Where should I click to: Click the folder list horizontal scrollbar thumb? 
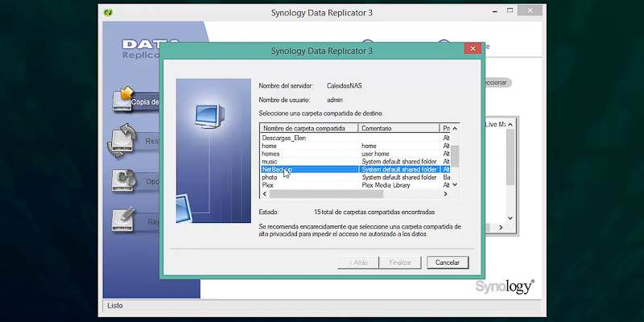326,194
